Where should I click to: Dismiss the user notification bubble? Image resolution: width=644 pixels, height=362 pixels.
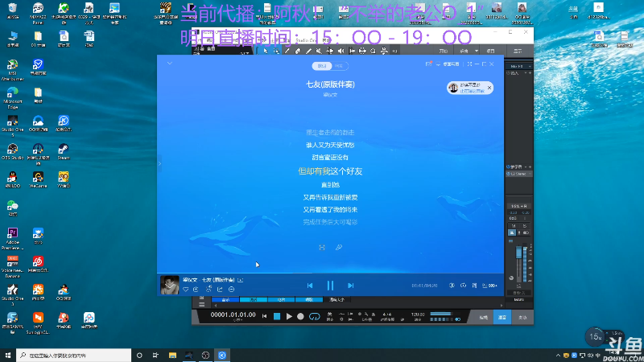coord(489,88)
